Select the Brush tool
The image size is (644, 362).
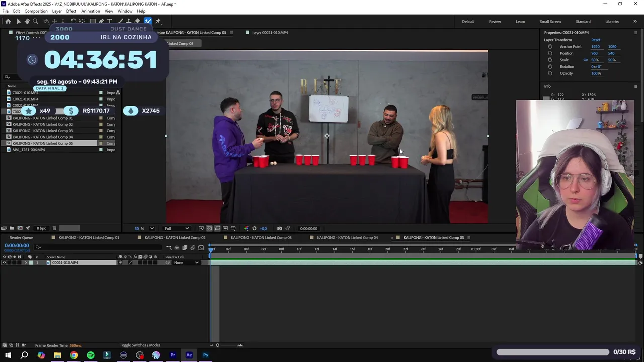pos(120,21)
